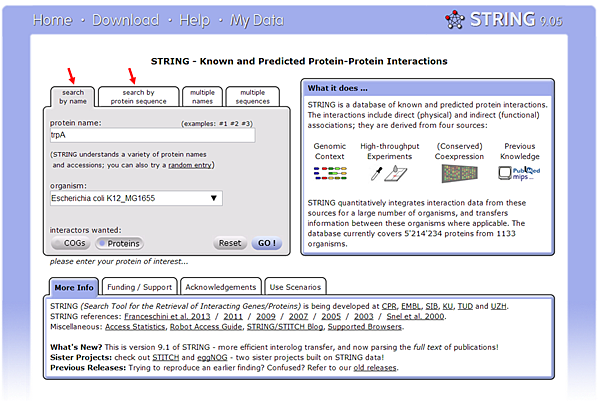The width and height of the screenshot is (600, 401).
Task: Open the CPR link
Action: [x=389, y=306]
